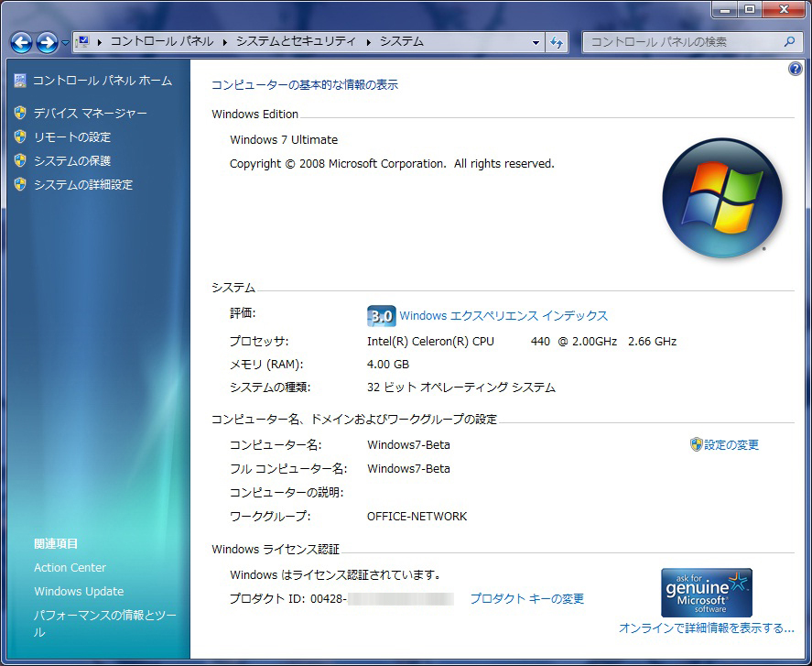Open システムの保護 link
The height and width of the screenshot is (666, 812).
(x=72, y=160)
